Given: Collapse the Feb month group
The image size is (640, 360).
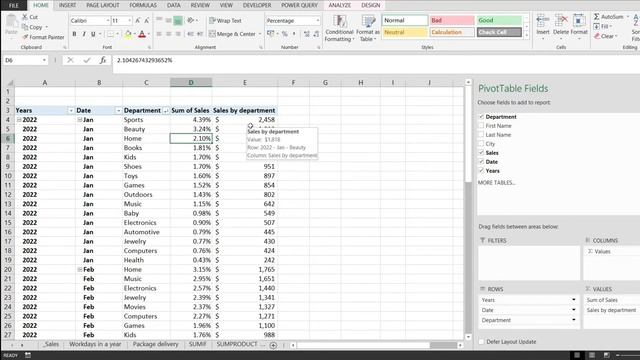Looking at the screenshot, I should tap(80, 269).
